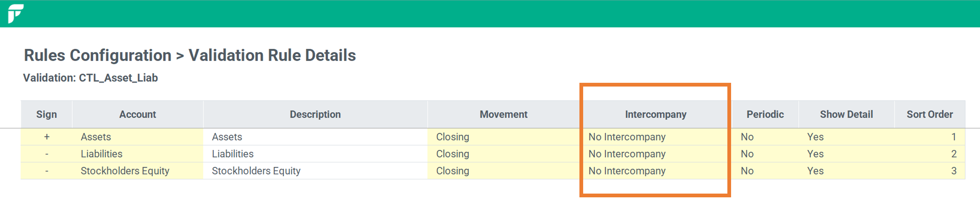Click the Description column header
Screen dimensions: 980x210
click(x=315, y=115)
